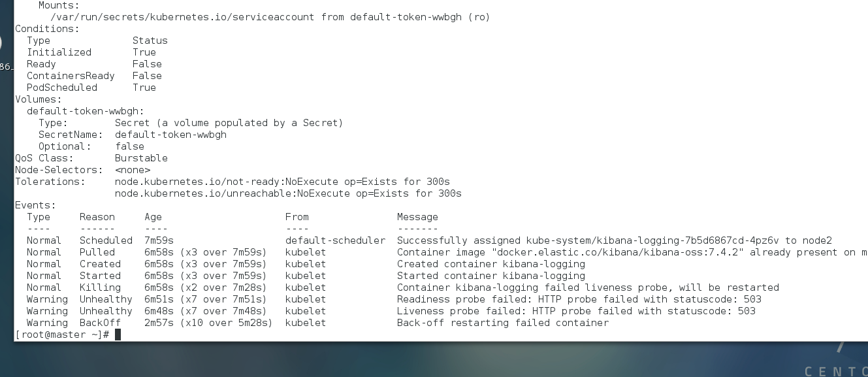
Task: Click the "Message" column header in Events
Action: [417, 217]
